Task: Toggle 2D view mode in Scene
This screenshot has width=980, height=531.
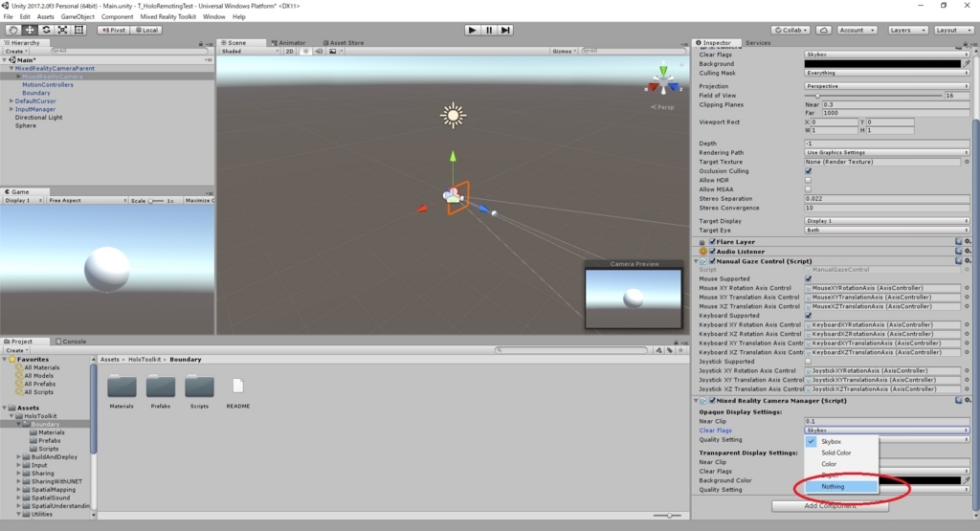Action: click(289, 52)
